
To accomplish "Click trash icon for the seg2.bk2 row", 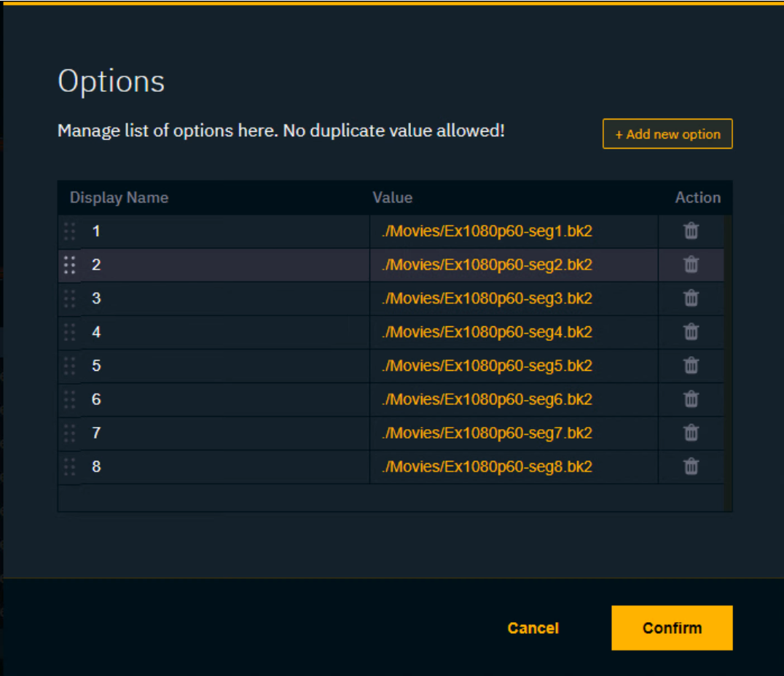I will click(x=691, y=265).
